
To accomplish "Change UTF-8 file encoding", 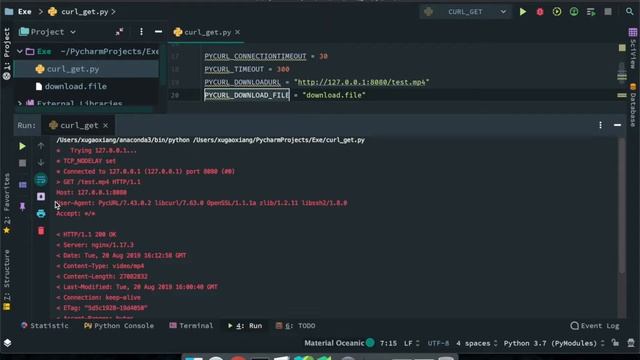I will click(438, 343).
